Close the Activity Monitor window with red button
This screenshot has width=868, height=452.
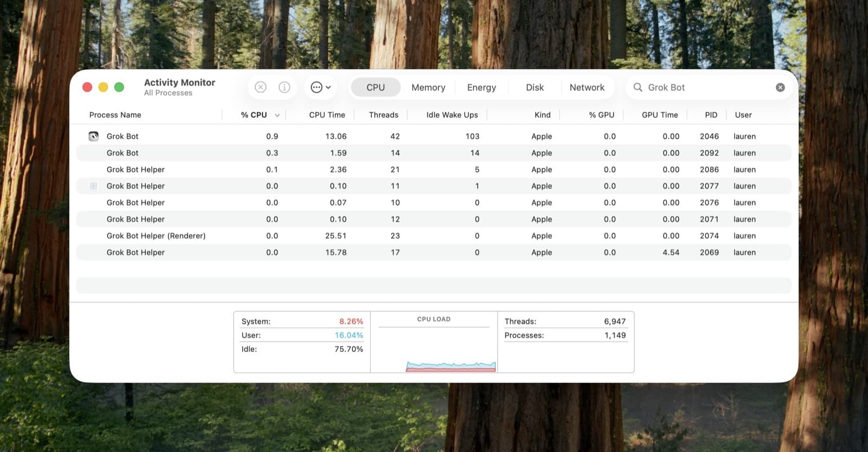(x=87, y=87)
